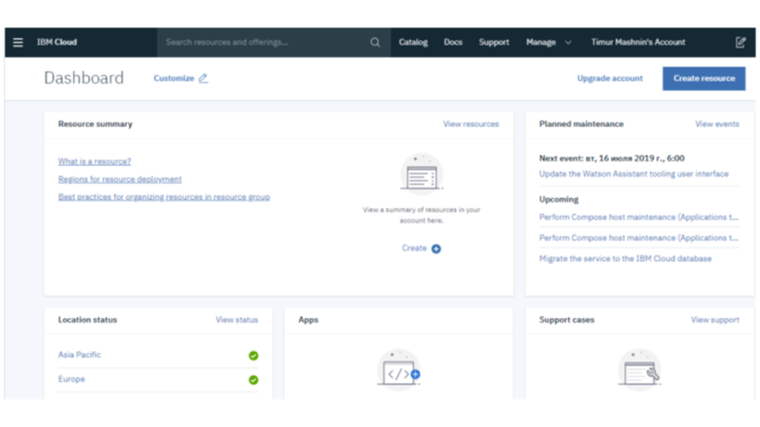The height and width of the screenshot is (427, 760).
Task: Open the hamburger navigation menu
Action: click(18, 42)
